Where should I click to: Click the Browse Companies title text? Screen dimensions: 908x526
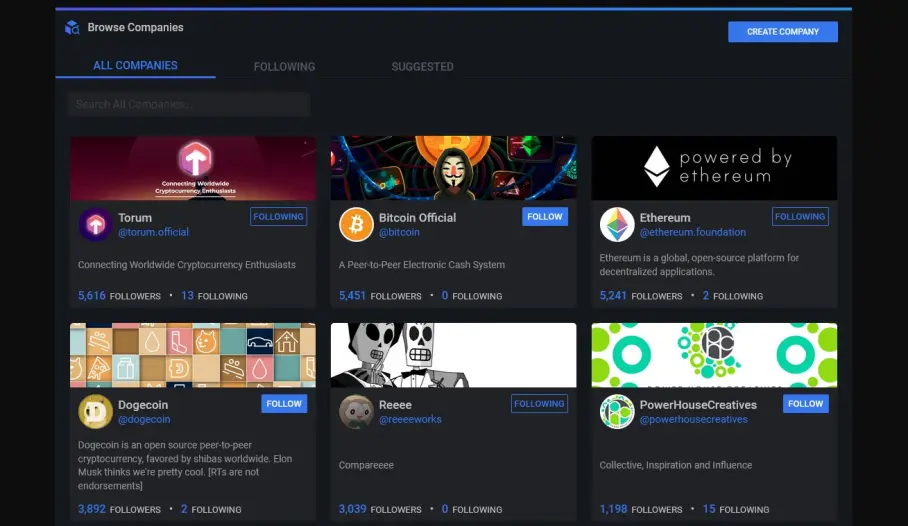[136, 27]
